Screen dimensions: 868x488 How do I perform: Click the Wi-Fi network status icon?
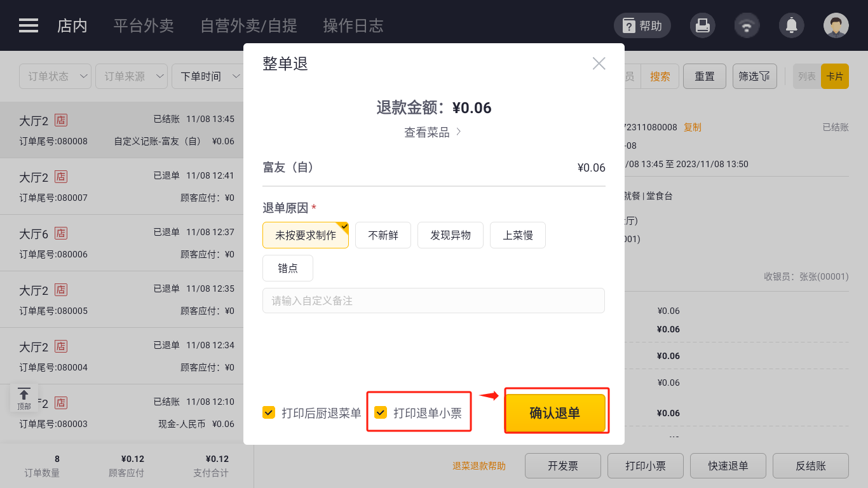[x=747, y=25]
